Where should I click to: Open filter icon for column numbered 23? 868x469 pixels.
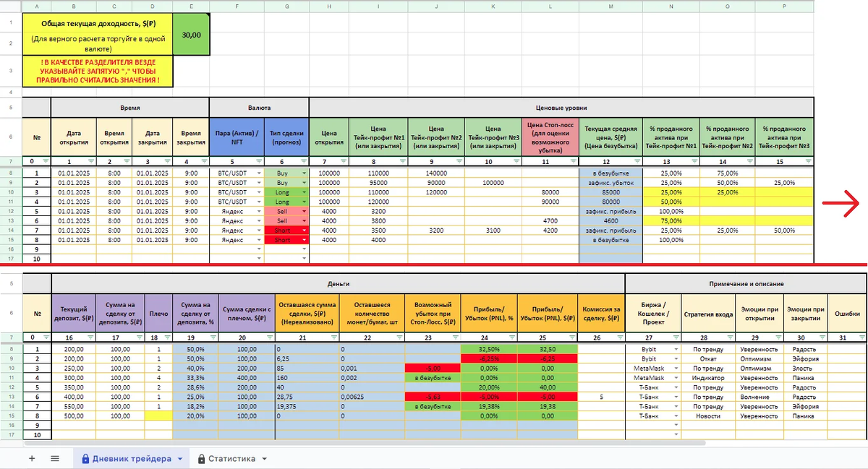point(454,337)
